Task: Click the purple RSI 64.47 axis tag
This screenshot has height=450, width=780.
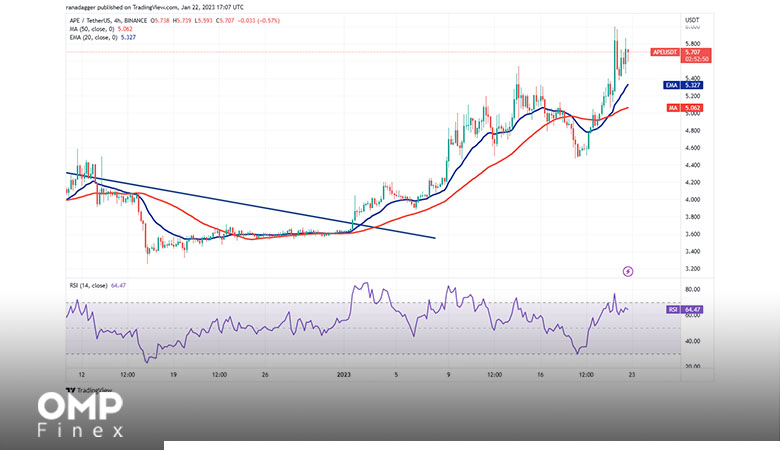Action: tap(684, 309)
